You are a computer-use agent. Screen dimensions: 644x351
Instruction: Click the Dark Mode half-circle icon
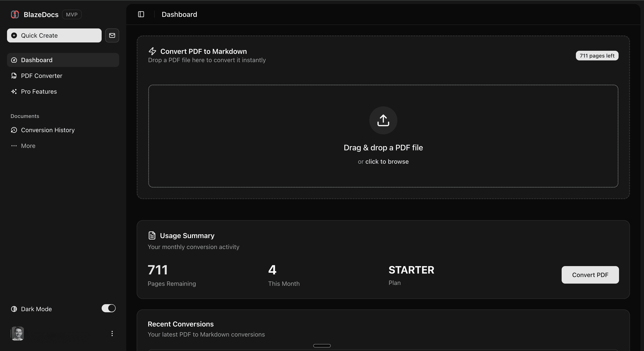coord(14,309)
